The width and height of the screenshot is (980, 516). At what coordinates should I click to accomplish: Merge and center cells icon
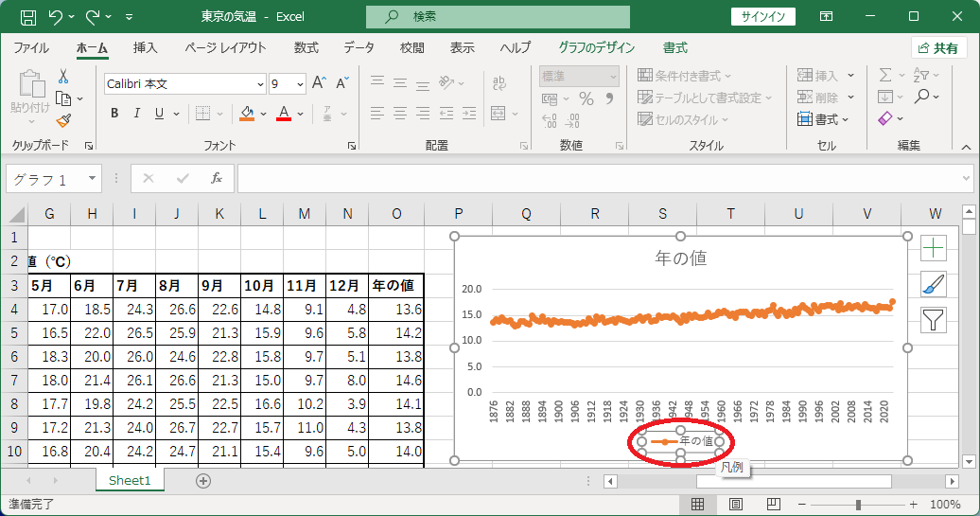click(x=499, y=114)
